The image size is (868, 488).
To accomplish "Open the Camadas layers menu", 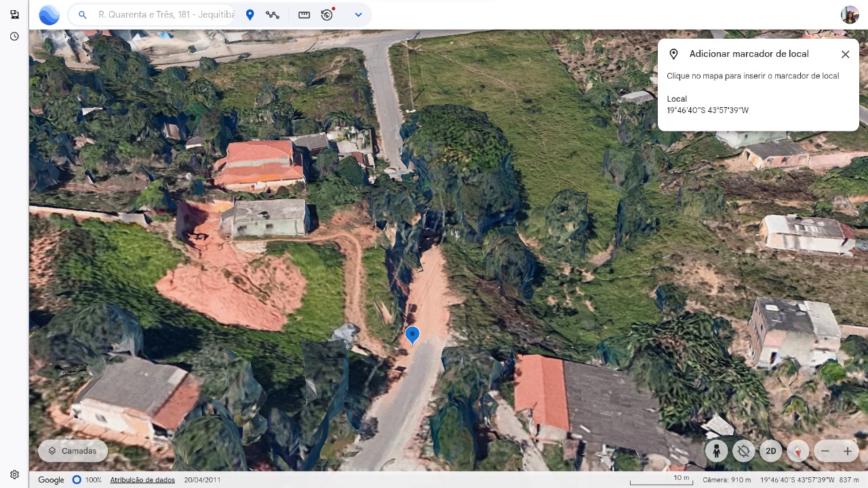I will pos(73,451).
